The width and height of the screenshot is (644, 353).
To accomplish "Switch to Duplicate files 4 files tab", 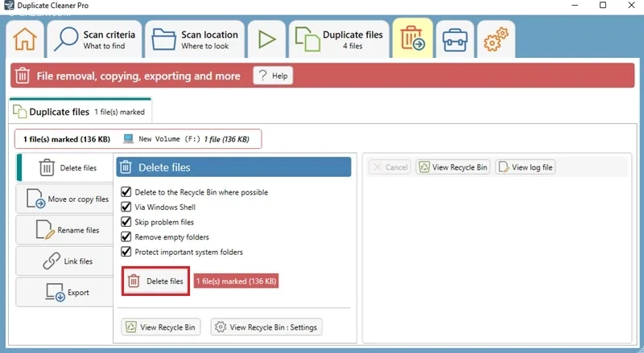I will (x=339, y=39).
